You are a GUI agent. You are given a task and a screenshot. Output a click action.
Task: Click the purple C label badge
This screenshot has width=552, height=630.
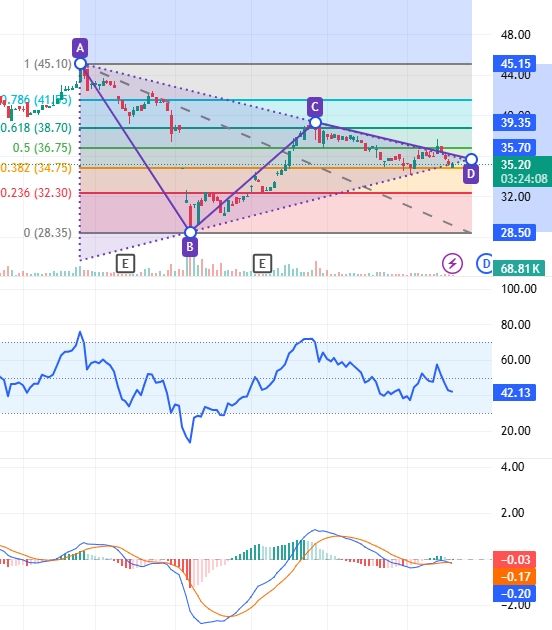[315, 107]
